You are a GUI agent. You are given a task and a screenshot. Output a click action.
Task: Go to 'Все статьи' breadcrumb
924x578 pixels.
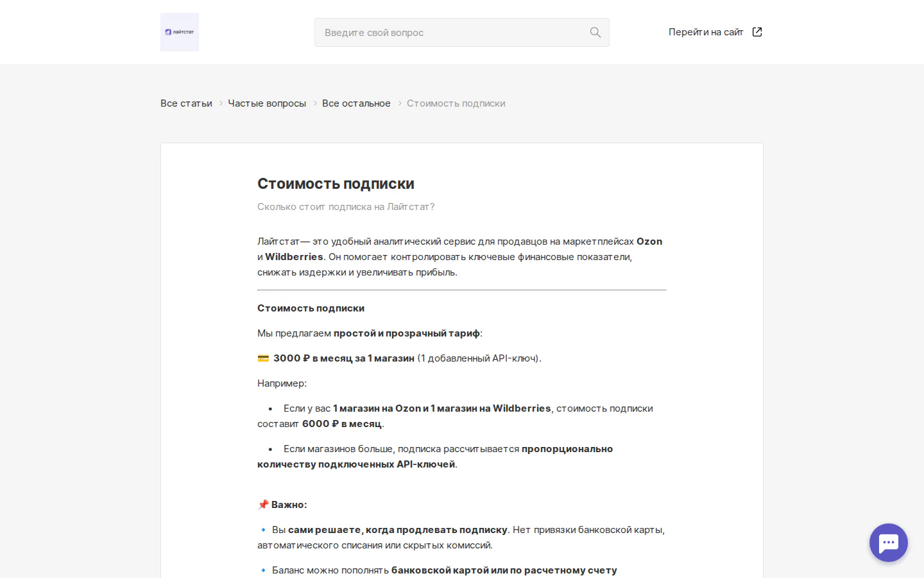[186, 103]
